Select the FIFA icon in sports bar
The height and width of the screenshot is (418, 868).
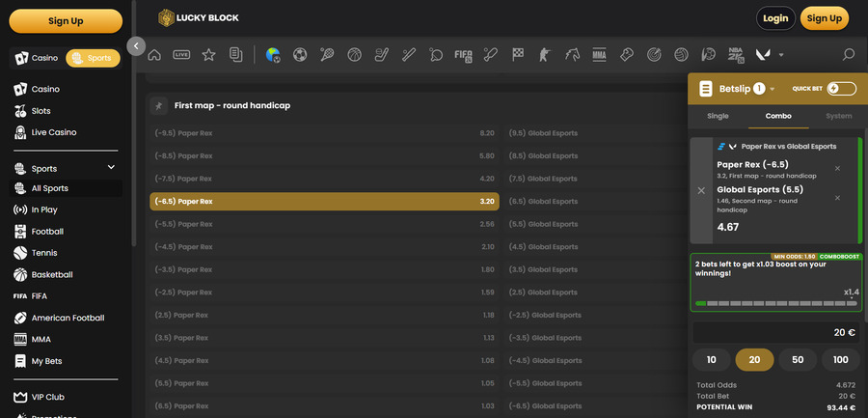(463, 54)
